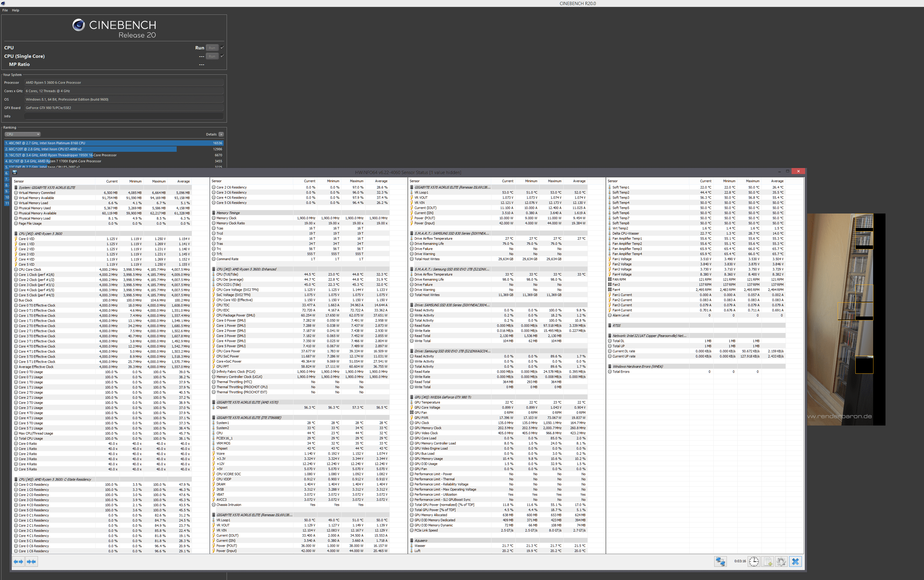Image resolution: width=924 pixels, height=580 pixels.
Task: Click the icon beside Memory Timings header
Action: click(x=214, y=213)
